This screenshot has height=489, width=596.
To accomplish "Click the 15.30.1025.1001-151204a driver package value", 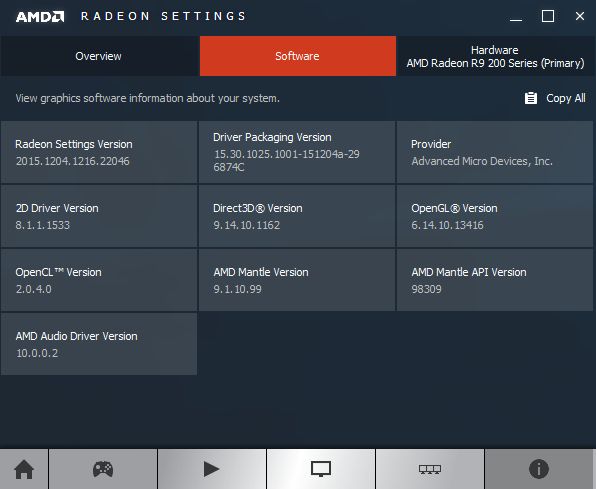I will tap(287, 160).
